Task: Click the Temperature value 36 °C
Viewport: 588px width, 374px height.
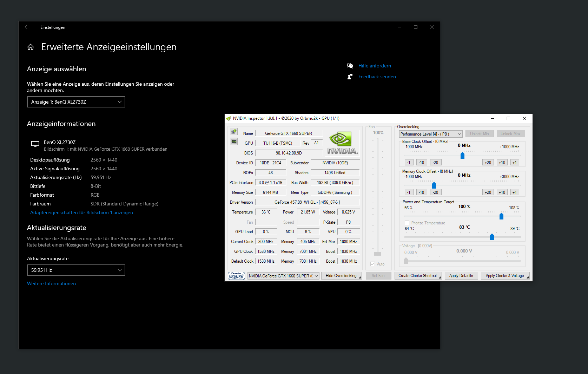Action: pyautogui.click(x=266, y=212)
